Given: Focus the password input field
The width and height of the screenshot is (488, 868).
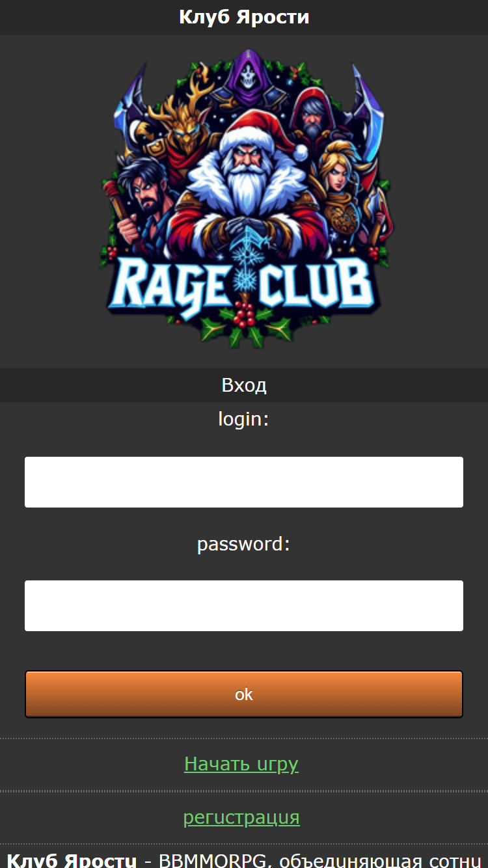Looking at the screenshot, I should point(244,606).
